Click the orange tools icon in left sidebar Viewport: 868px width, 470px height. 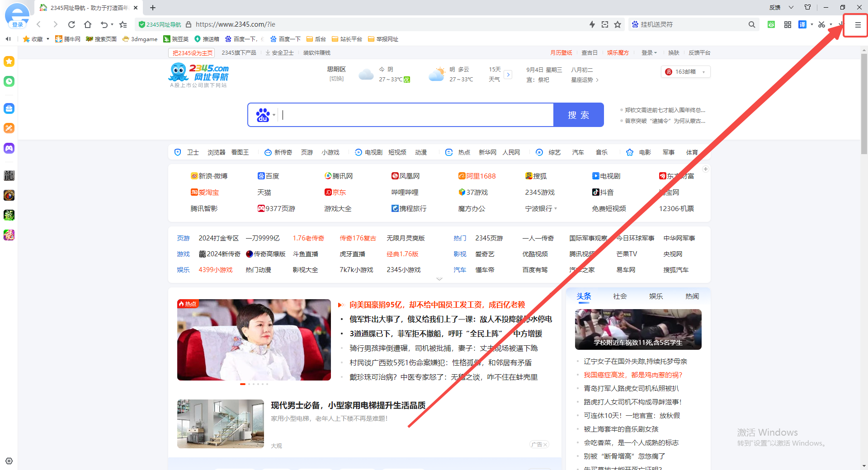click(x=9, y=128)
